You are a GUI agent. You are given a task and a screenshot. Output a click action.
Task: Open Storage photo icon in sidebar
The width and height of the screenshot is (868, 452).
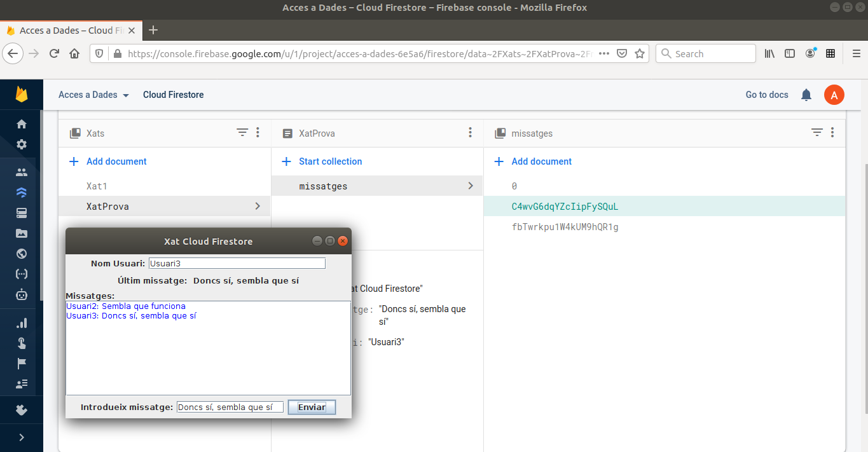(22, 233)
